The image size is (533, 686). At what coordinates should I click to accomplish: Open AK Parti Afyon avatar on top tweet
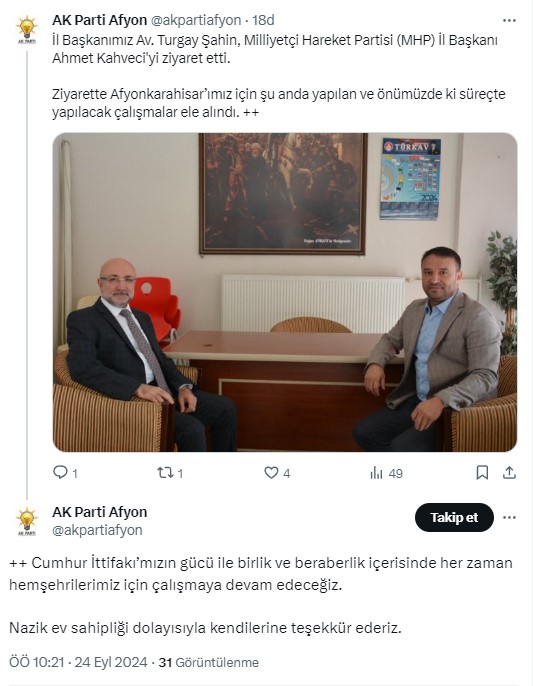27,29
